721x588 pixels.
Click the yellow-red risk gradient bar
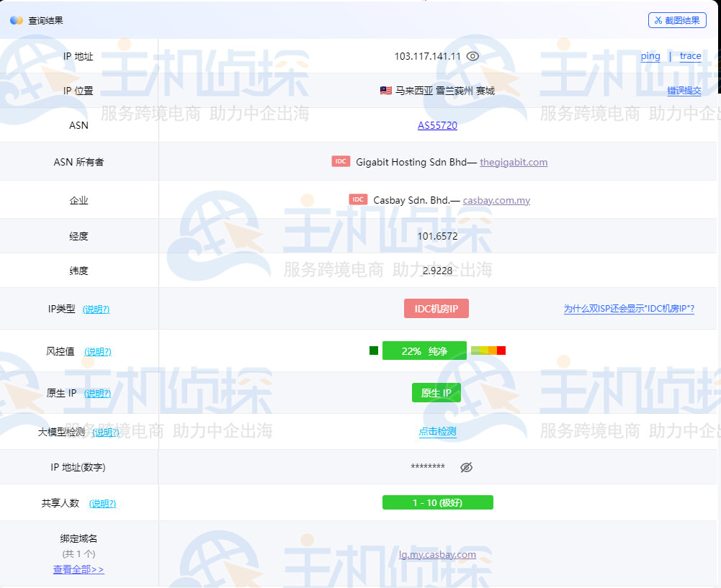pos(488,350)
